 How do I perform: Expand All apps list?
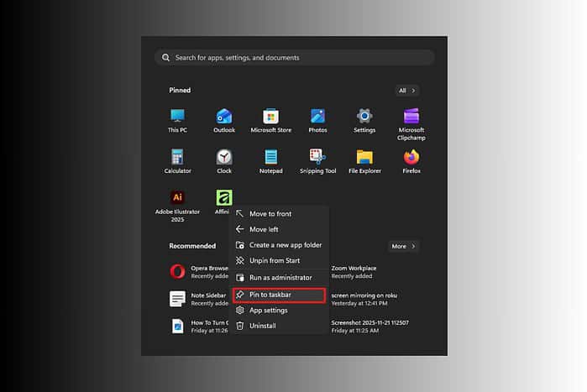(x=407, y=91)
